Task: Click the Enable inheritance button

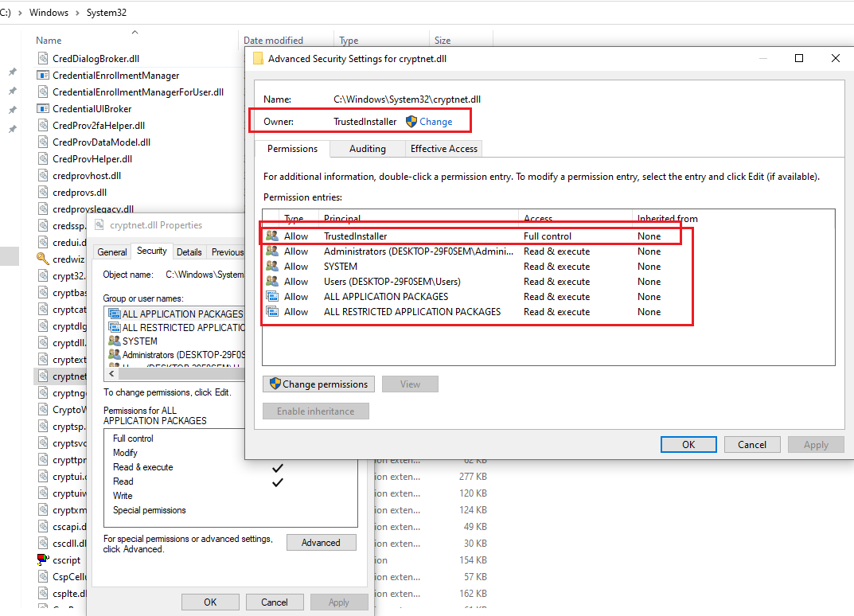Action: (316, 411)
